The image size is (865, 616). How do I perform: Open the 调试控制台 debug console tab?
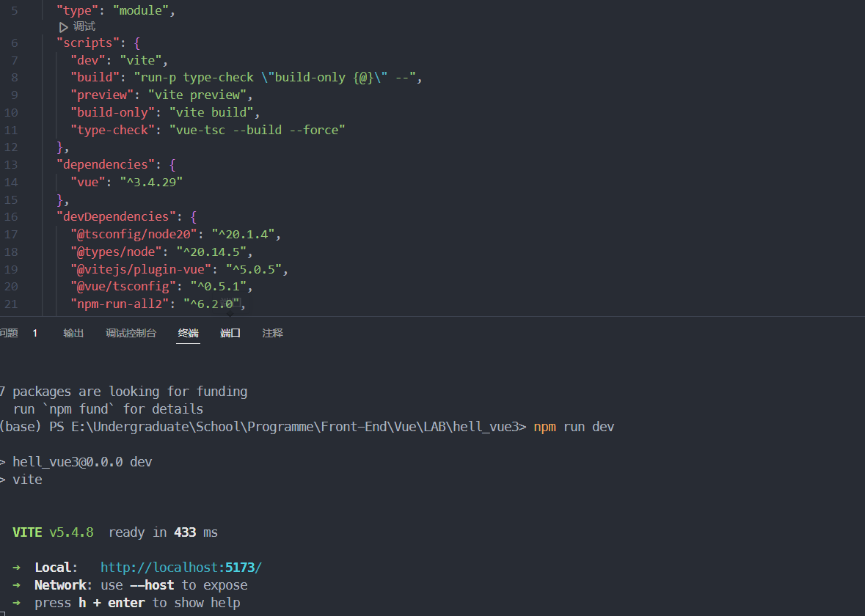point(131,333)
